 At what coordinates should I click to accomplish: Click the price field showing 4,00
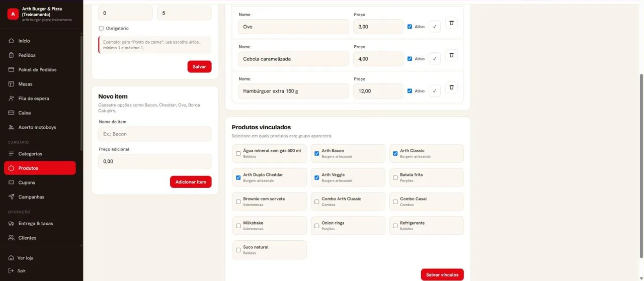click(x=378, y=59)
